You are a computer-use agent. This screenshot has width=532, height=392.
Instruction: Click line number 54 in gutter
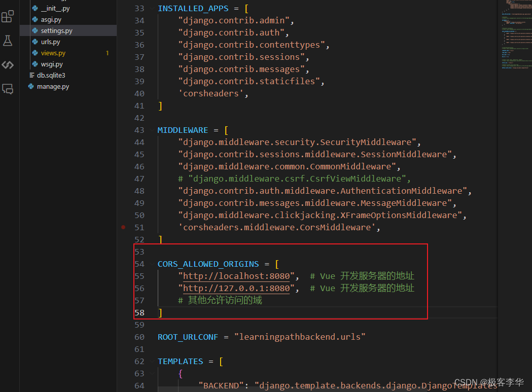(139, 264)
